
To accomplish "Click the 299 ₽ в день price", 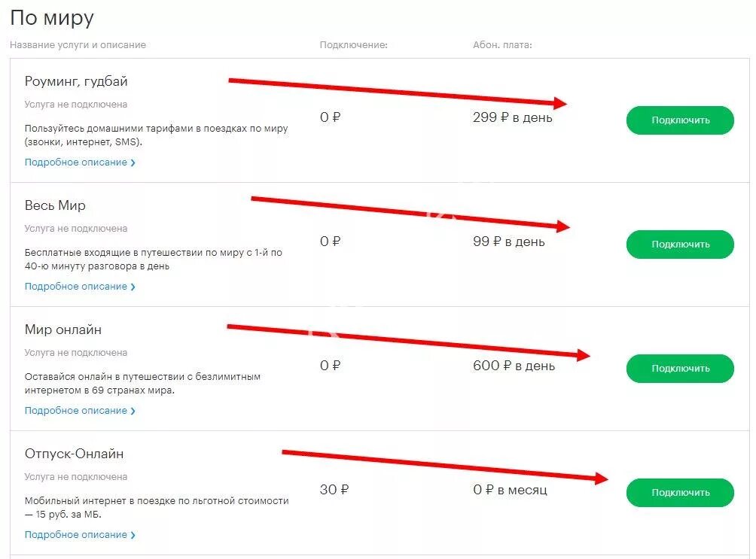I will [513, 117].
